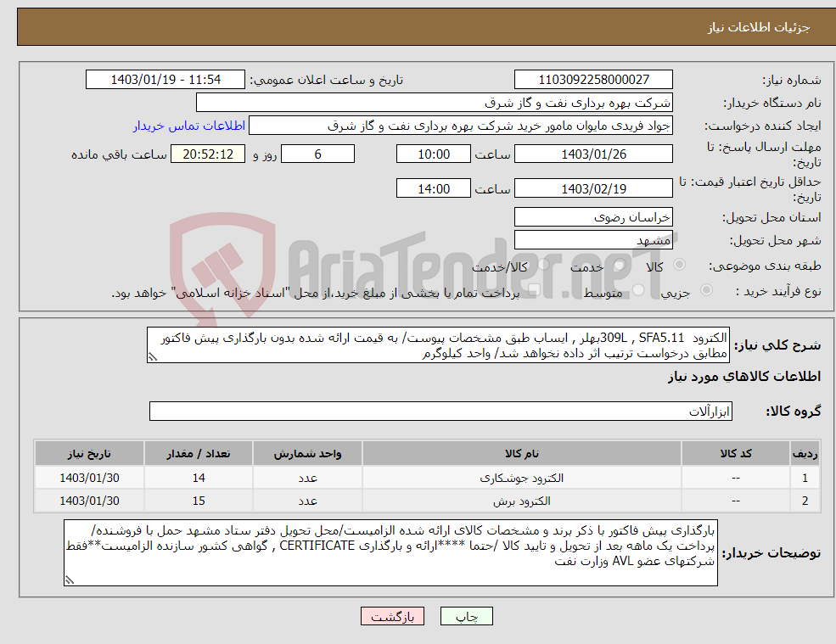Screen dimensions: 836x644
Task: Click the بازگشت back button
Action: (x=392, y=616)
